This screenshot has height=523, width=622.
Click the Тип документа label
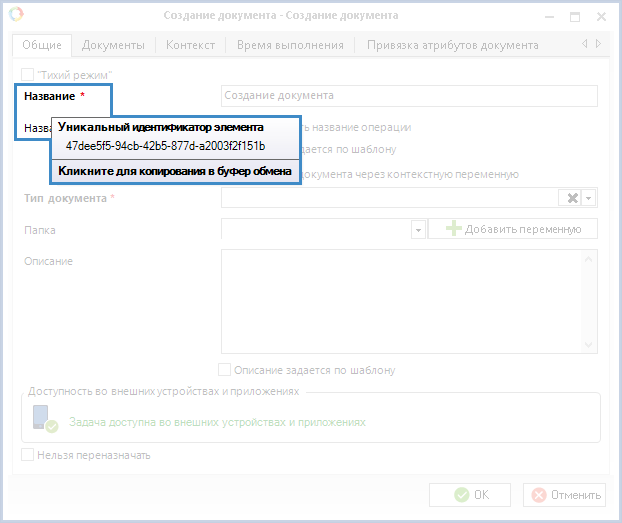point(65,198)
